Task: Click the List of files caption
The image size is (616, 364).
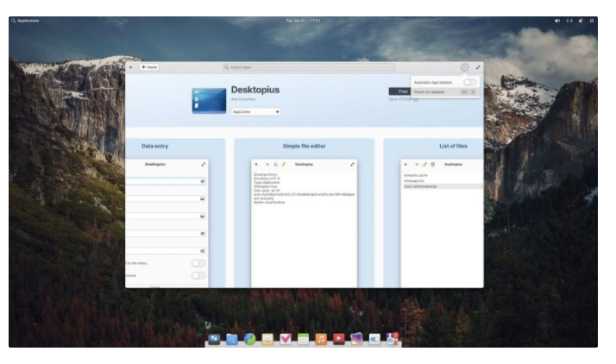Action: point(453,146)
